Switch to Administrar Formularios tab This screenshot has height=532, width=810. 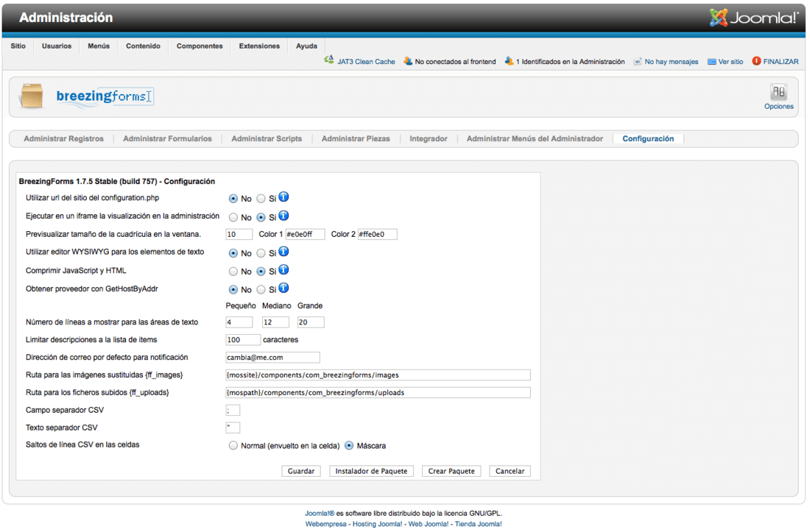[x=167, y=139]
